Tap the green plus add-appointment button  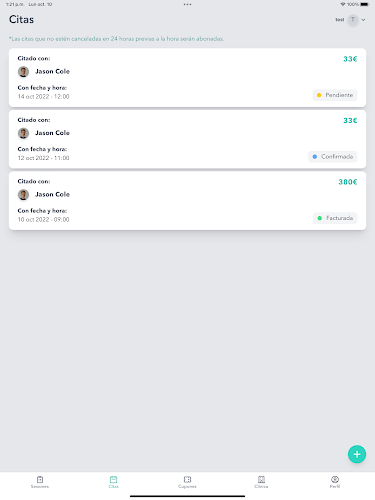pos(357,454)
